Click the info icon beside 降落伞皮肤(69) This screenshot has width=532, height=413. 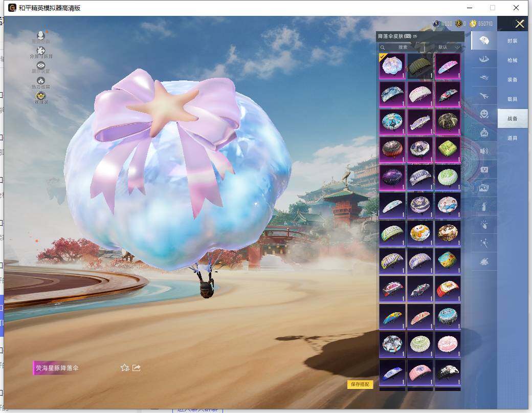[415, 36]
